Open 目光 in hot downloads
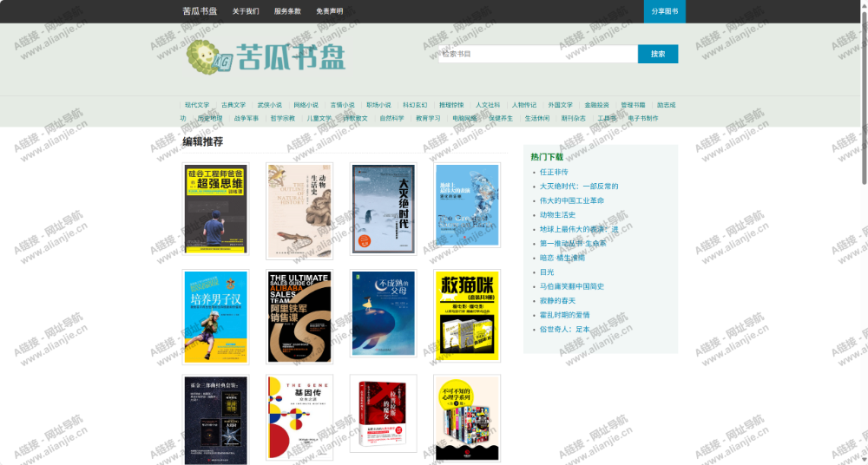 click(547, 272)
